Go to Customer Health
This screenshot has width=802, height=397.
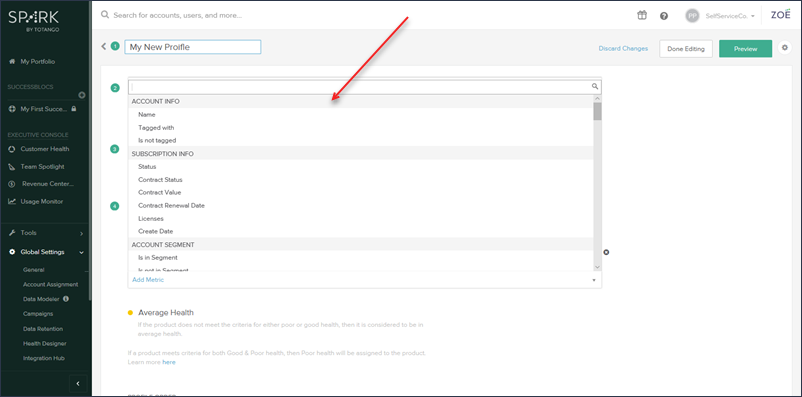click(x=44, y=149)
